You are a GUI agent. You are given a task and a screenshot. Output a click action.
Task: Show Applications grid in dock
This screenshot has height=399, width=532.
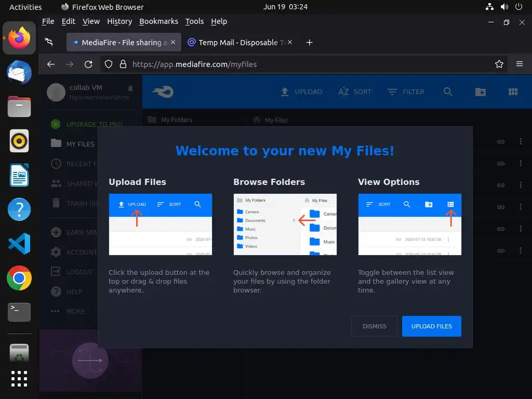pos(19,379)
